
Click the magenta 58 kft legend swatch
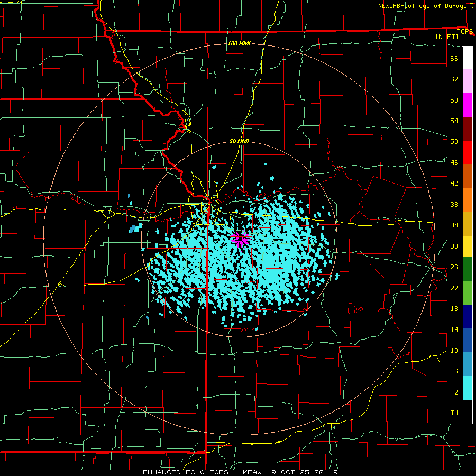pyautogui.click(x=467, y=105)
